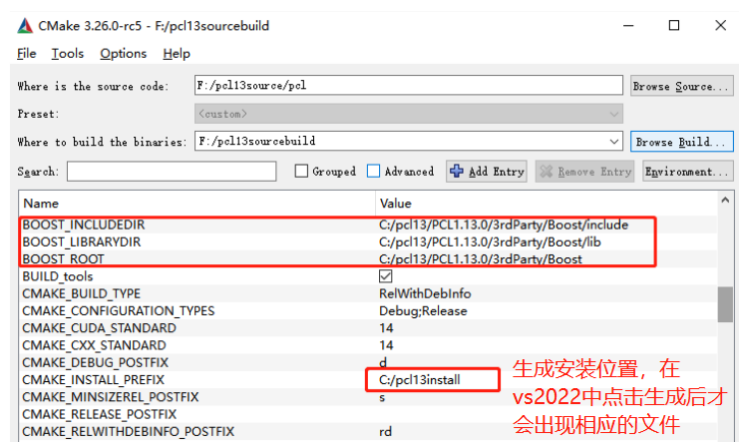Select the BUILD_tools entry name
The height and width of the screenshot is (442, 739).
[57, 277]
